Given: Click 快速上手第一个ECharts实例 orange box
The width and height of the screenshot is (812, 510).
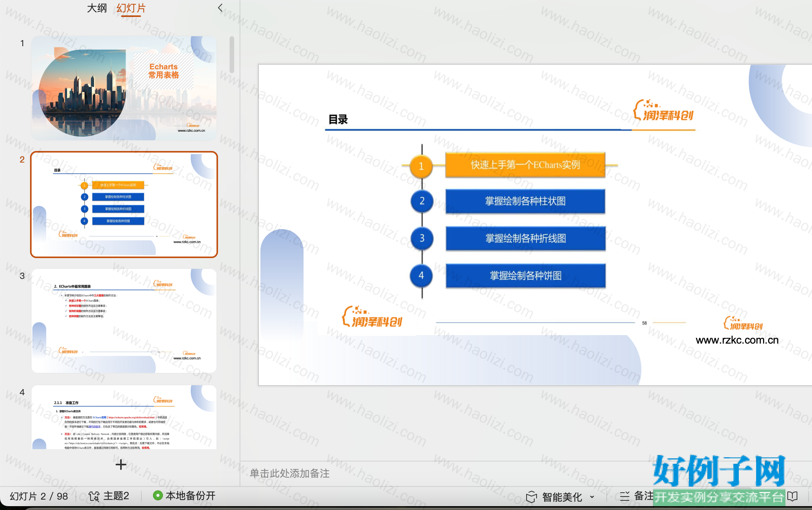Looking at the screenshot, I should pos(525,165).
